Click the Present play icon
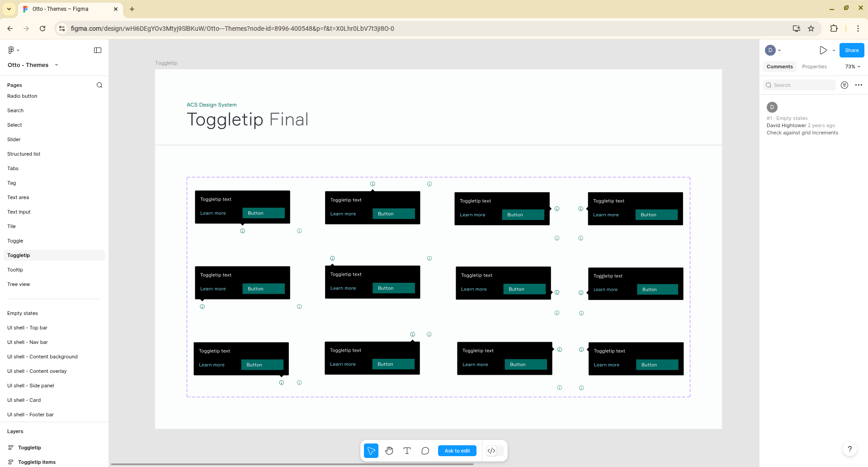The width and height of the screenshot is (868, 467). pos(823,50)
